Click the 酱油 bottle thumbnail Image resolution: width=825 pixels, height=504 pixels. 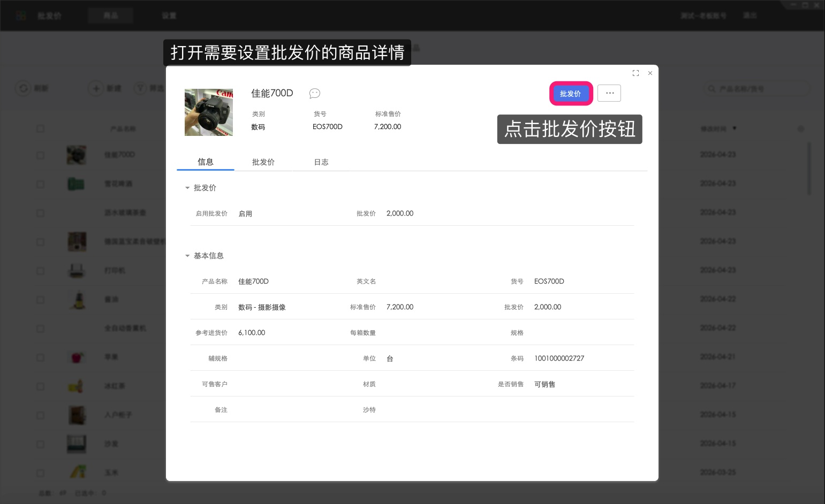point(79,300)
